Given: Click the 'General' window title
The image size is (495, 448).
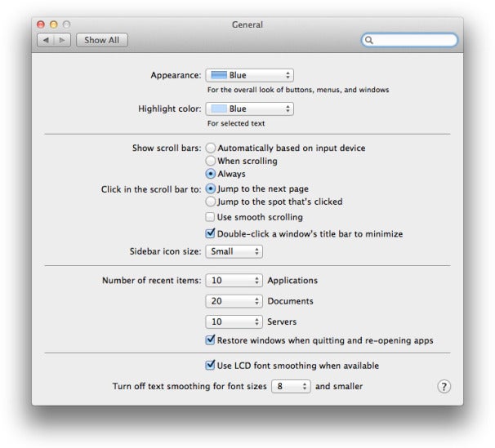Looking at the screenshot, I should point(247,24).
